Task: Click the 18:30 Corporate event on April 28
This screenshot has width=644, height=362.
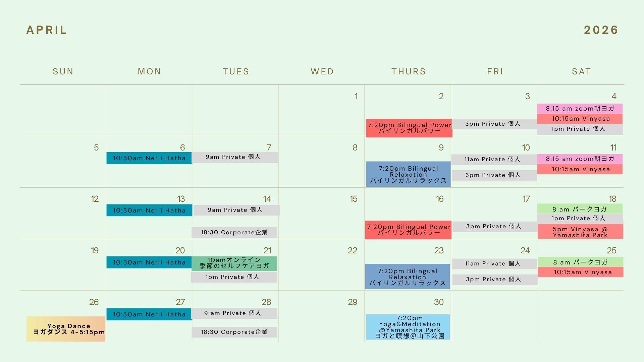Action: (234, 332)
